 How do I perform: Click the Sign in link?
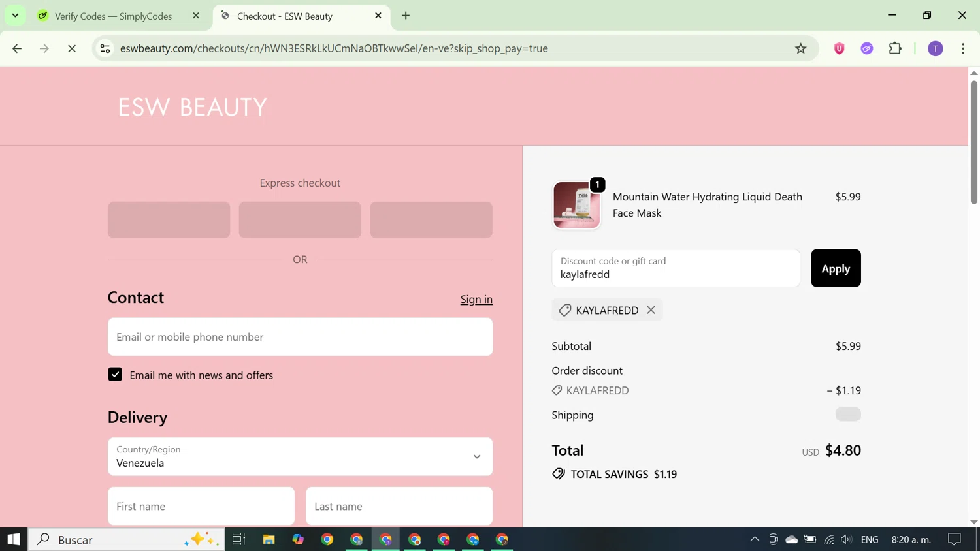tap(476, 299)
